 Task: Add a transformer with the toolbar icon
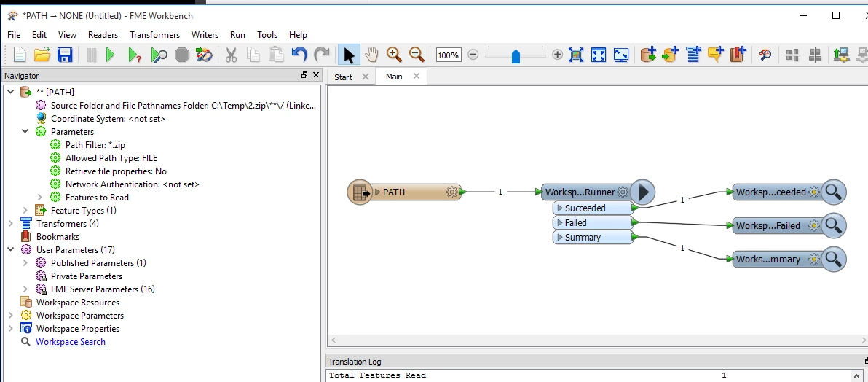coord(693,55)
